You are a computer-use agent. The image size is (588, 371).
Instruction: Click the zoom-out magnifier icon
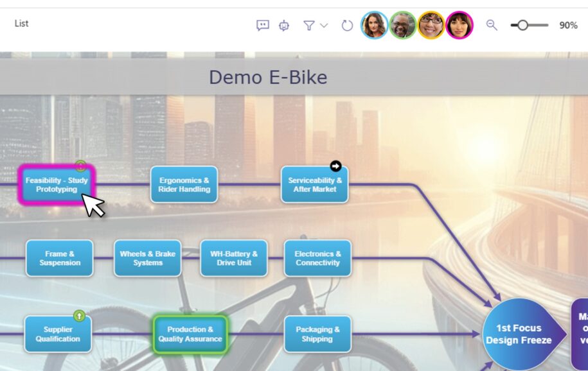coord(491,25)
